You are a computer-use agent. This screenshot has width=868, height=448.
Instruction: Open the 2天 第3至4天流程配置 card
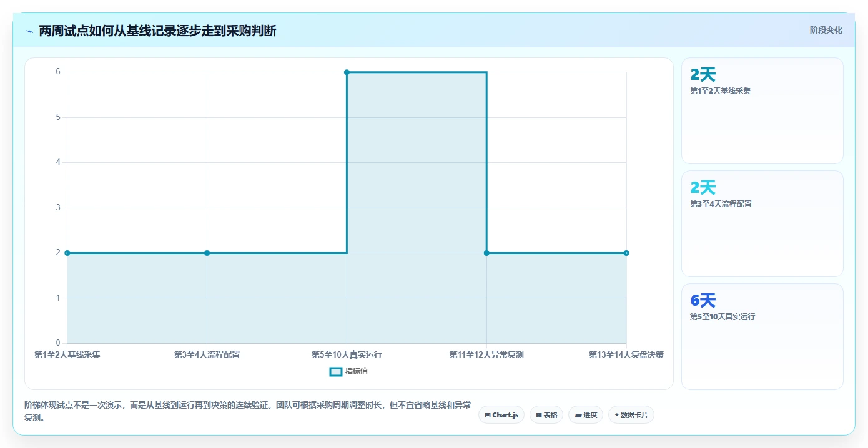(762, 224)
